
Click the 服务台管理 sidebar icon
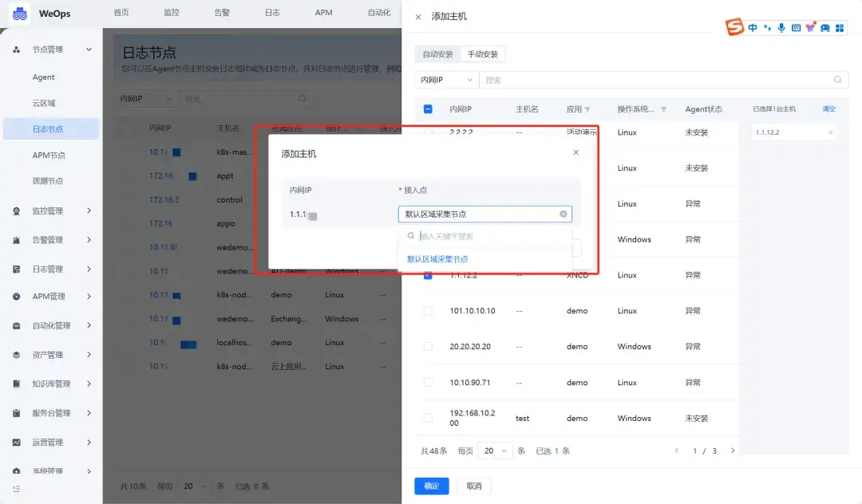[17, 413]
